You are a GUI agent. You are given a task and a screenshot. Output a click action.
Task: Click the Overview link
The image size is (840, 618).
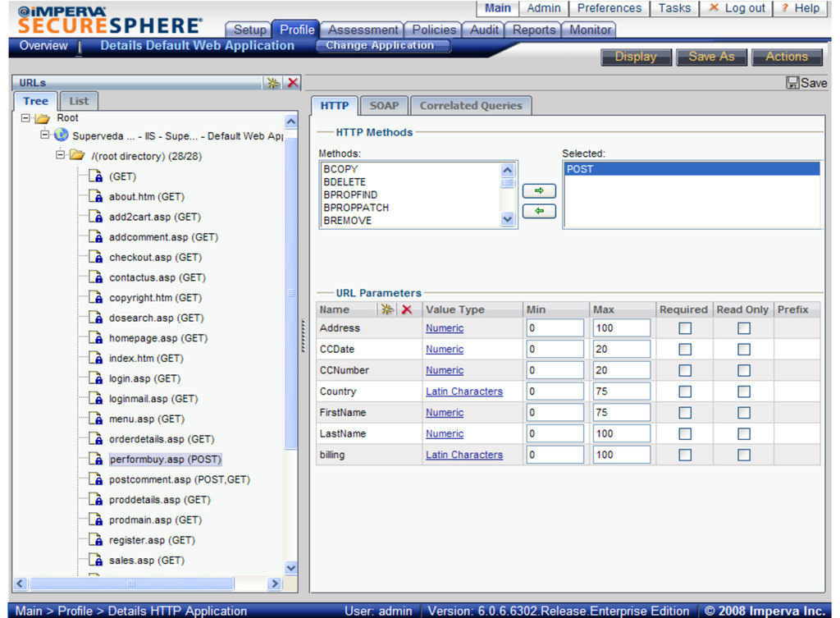pyautogui.click(x=43, y=46)
